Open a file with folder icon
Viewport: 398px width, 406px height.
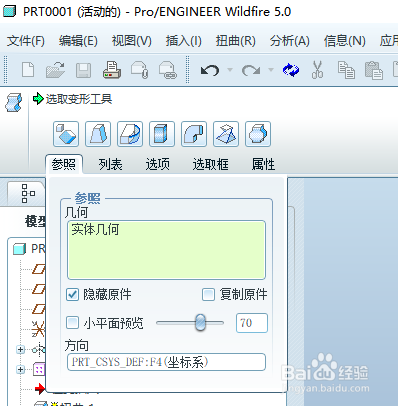pos(55,70)
